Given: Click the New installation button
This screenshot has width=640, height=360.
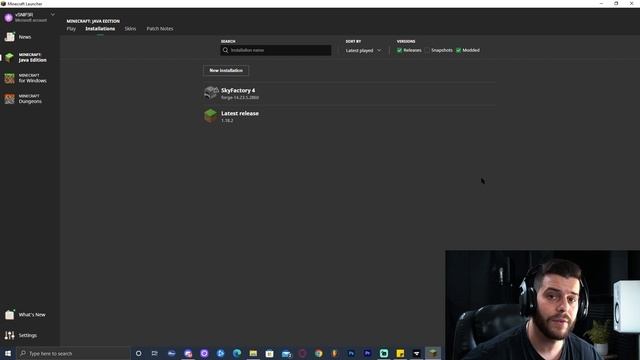Looking at the screenshot, I should (x=226, y=70).
